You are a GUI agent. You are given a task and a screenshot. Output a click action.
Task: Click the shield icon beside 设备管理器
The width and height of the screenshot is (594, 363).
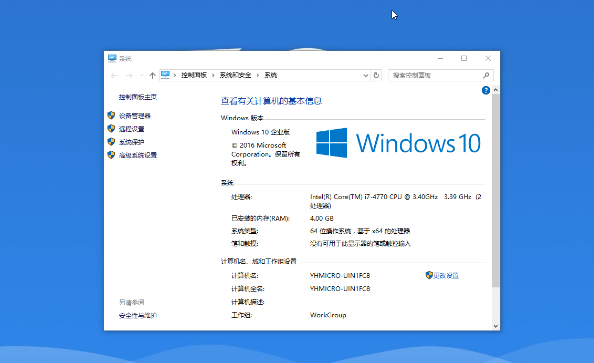111,115
